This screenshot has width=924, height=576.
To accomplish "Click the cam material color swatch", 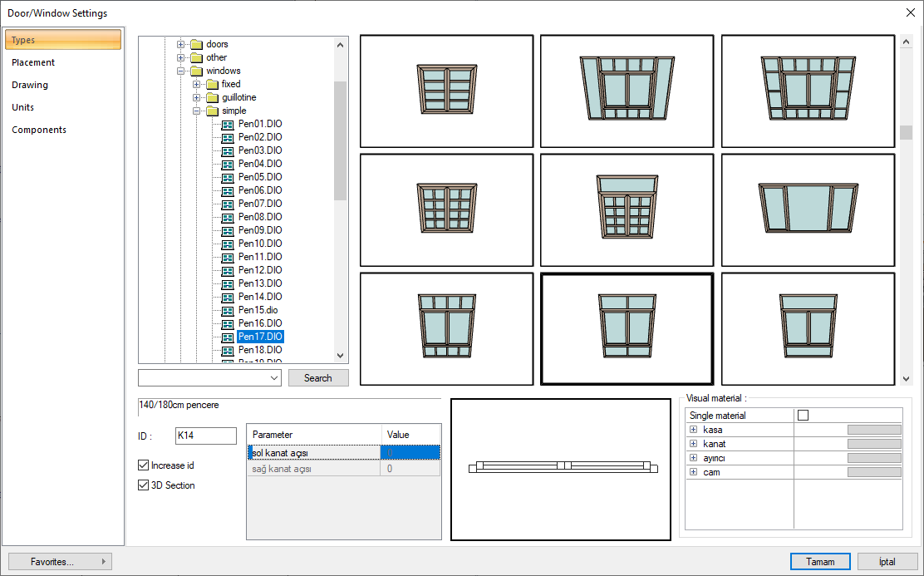I will 873,472.
